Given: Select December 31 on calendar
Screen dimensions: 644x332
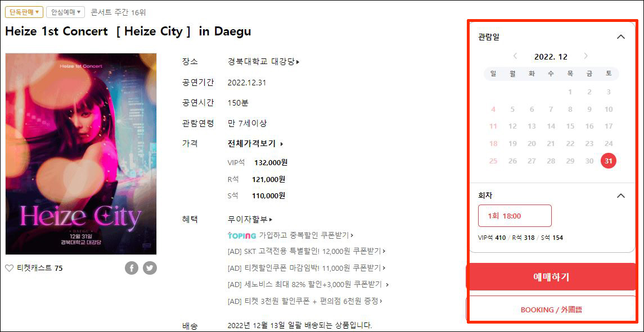Looking at the screenshot, I should [608, 161].
